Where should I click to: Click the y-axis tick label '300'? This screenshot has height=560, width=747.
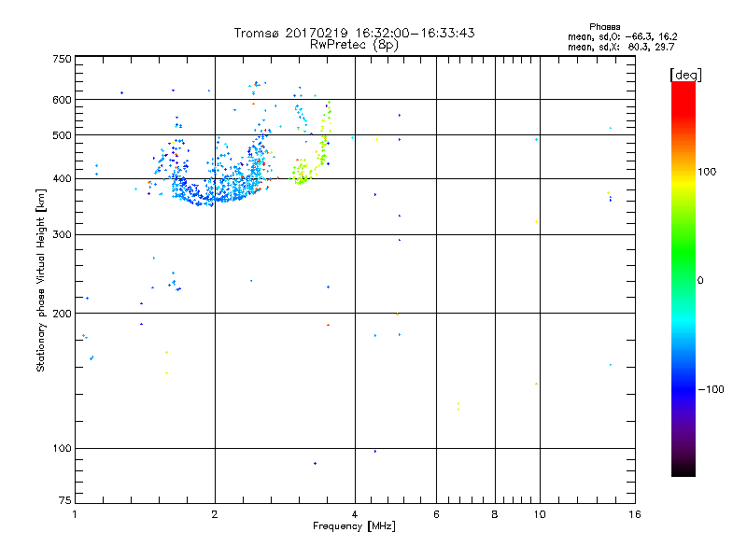(x=62, y=235)
